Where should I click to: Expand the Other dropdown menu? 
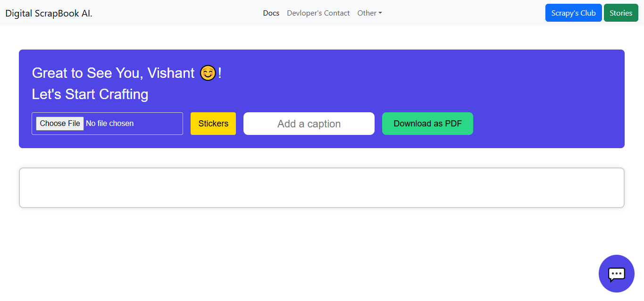(369, 13)
